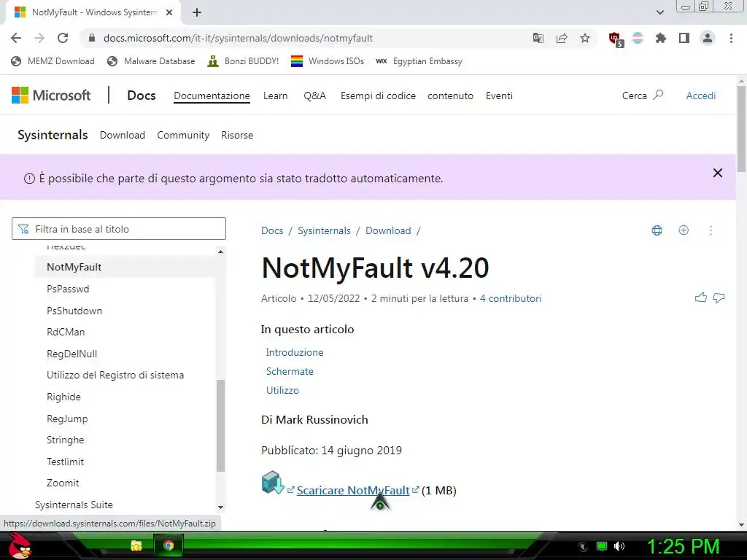Open the Extensions puzzle icon
Screen dimensions: 747x560
tap(661, 38)
